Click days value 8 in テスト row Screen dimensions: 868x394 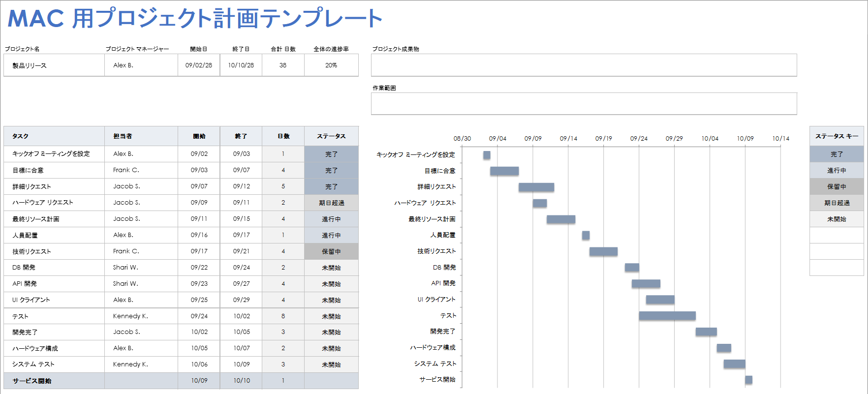click(283, 316)
